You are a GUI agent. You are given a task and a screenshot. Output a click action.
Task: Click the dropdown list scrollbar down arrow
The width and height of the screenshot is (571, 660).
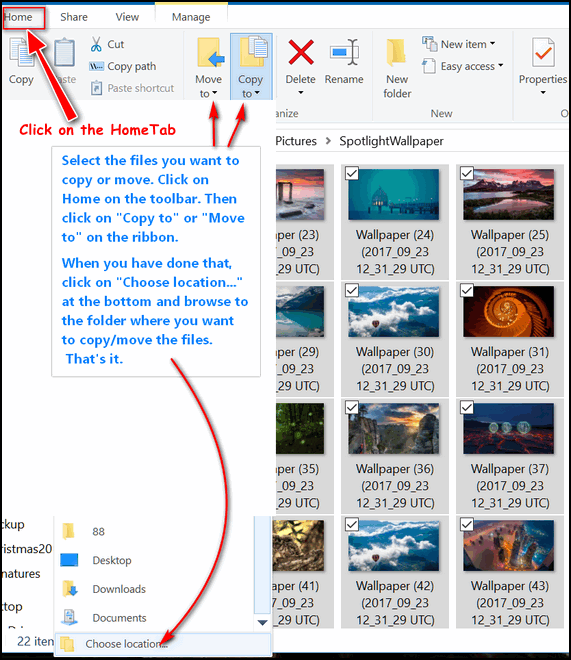point(263,622)
